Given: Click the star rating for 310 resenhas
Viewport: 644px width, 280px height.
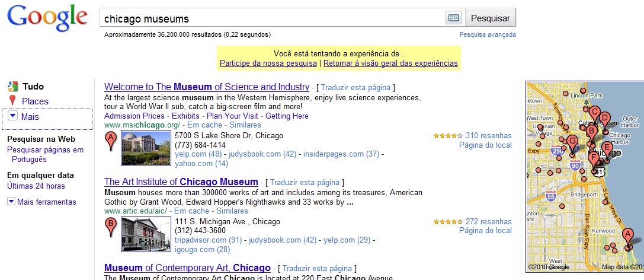Looking at the screenshot, I should point(448,136).
